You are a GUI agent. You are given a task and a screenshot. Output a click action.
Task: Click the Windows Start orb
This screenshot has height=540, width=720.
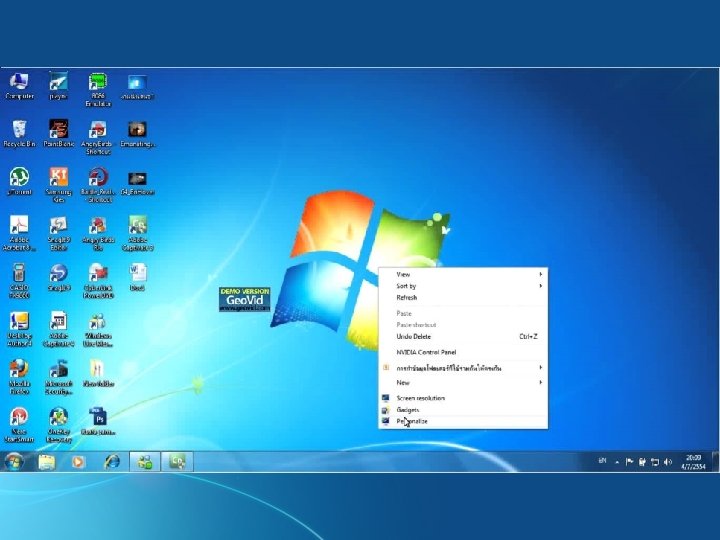(x=14, y=461)
